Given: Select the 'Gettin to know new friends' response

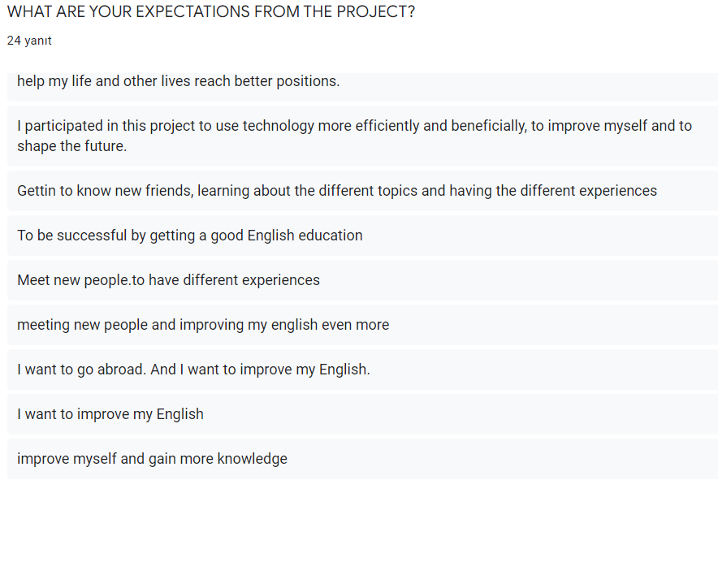Looking at the screenshot, I should click(337, 191).
